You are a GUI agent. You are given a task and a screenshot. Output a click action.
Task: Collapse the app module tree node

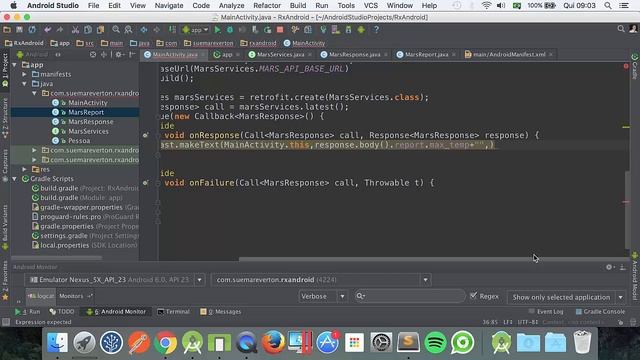click(x=15, y=65)
